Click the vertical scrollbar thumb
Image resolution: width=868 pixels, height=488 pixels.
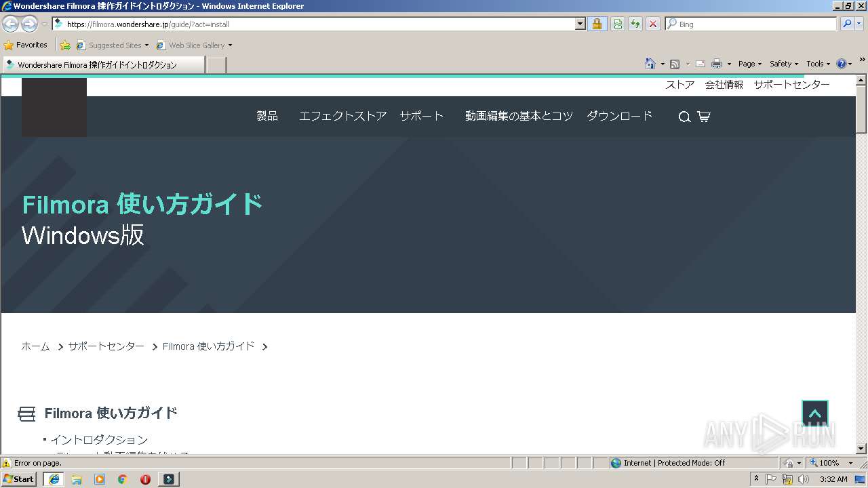(x=861, y=110)
